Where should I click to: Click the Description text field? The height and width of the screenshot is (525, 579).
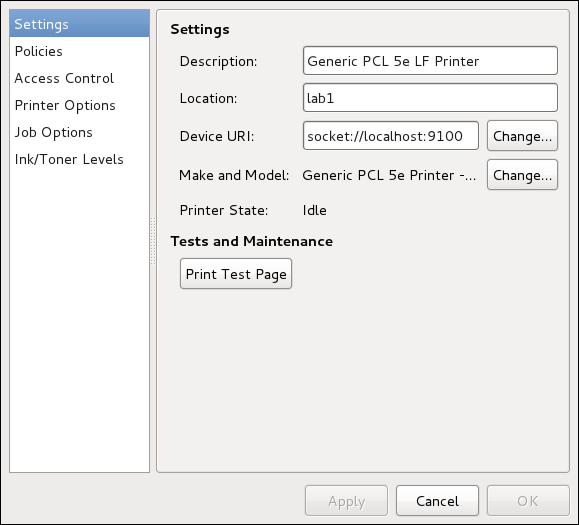[430, 61]
